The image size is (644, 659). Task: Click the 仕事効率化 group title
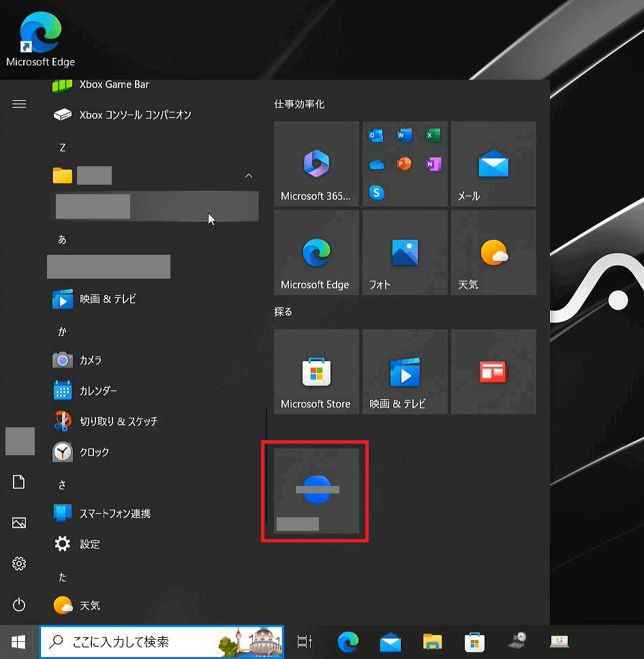click(299, 104)
